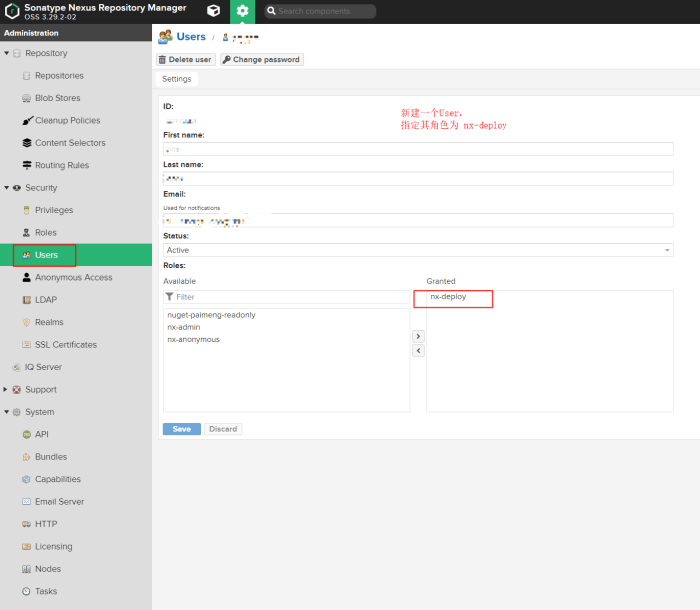
Task: Collapse the Security tree section
Action: point(7,188)
